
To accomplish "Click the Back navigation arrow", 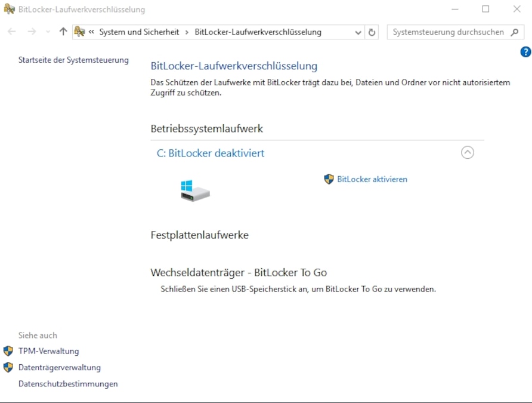I will tap(12, 32).
